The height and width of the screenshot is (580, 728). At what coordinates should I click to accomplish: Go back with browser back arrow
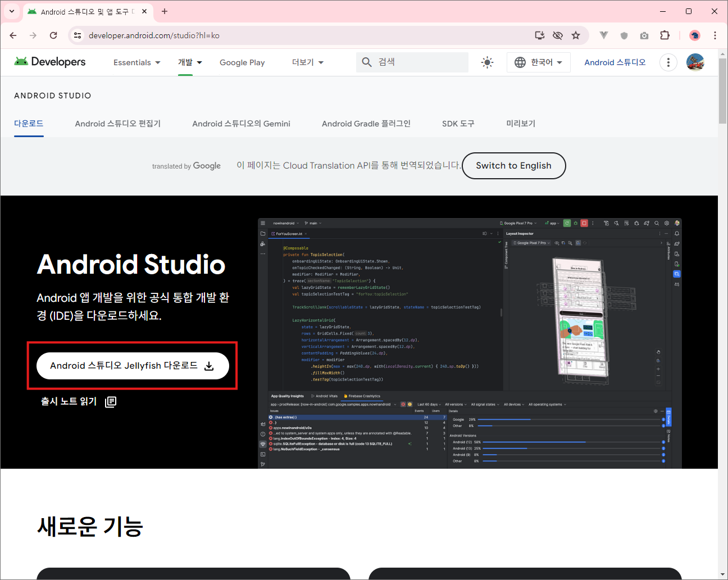pos(13,35)
